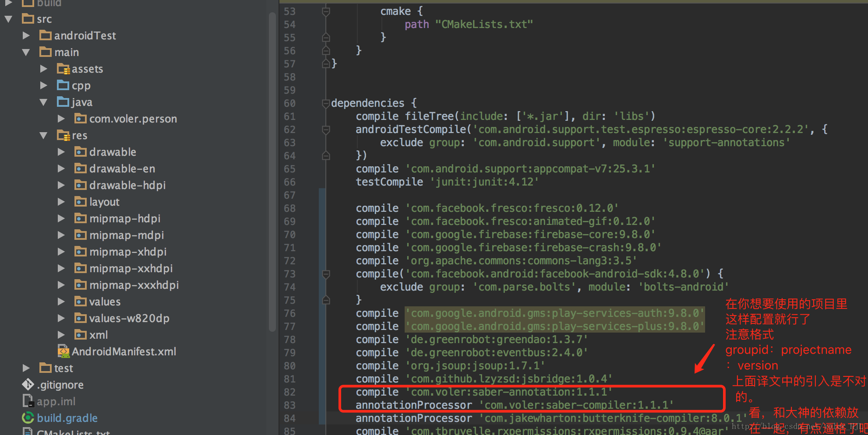Select the mipmap-xxxhdpi folder name
The image size is (868, 435).
(134, 285)
